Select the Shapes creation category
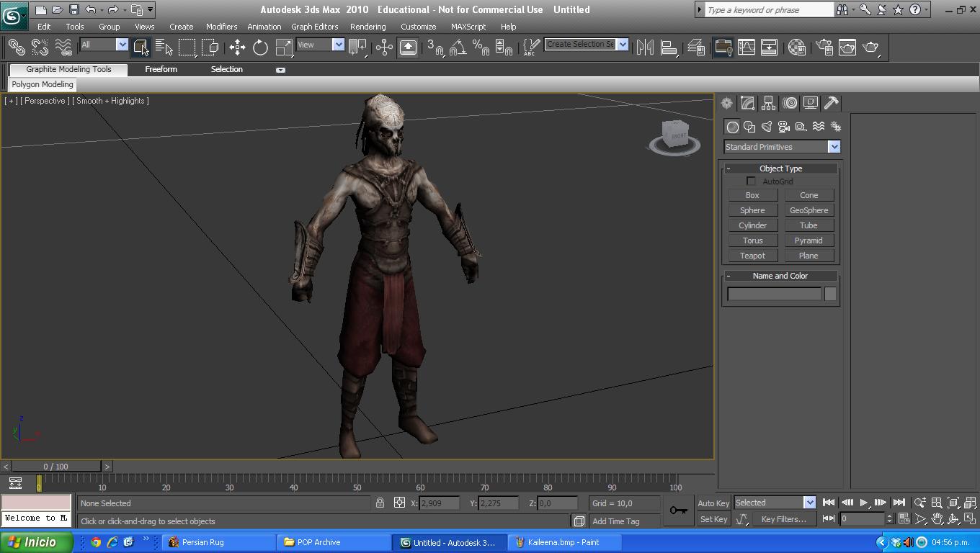980x553 pixels. tap(749, 127)
